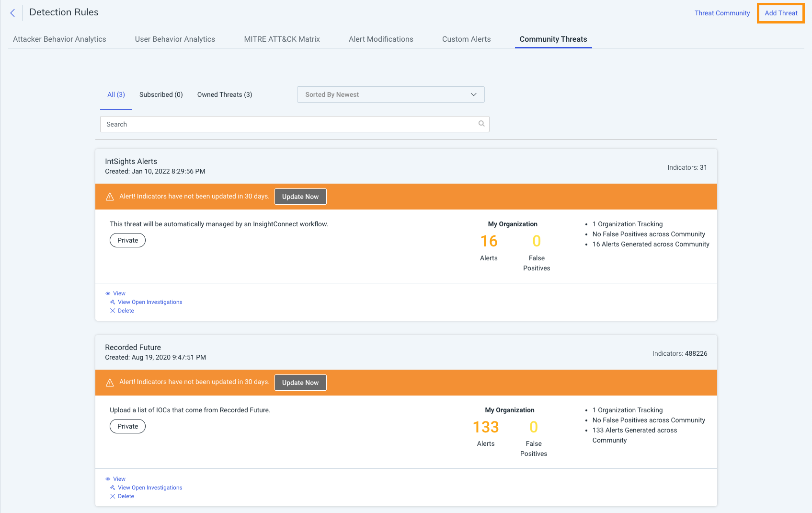This screenshot has height=513, width=812.
Task: Switch to the MITRE ATT&CK Matrix tab
Action: coord(282,39)
